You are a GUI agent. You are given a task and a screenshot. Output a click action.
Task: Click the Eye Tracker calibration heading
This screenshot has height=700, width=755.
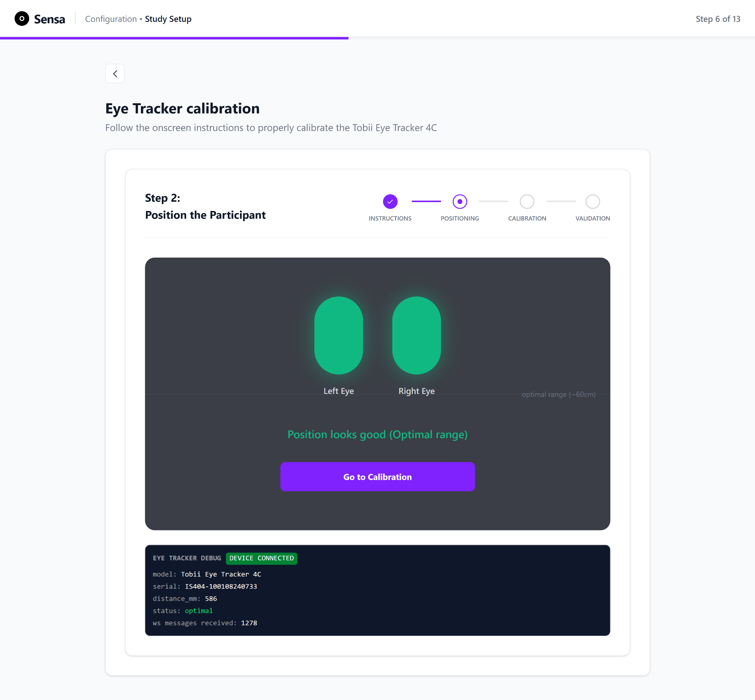coord(182,109)
